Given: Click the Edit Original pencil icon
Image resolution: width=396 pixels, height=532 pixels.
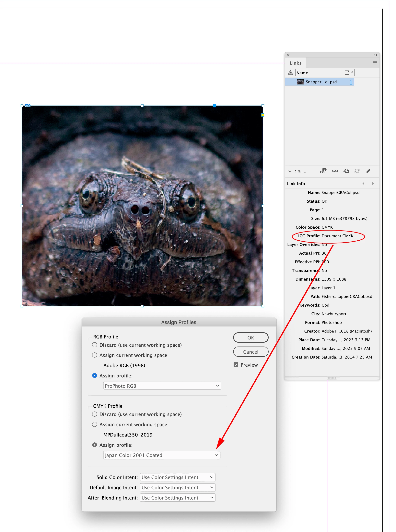Looking at the screenshot, I should pos(368,171).
